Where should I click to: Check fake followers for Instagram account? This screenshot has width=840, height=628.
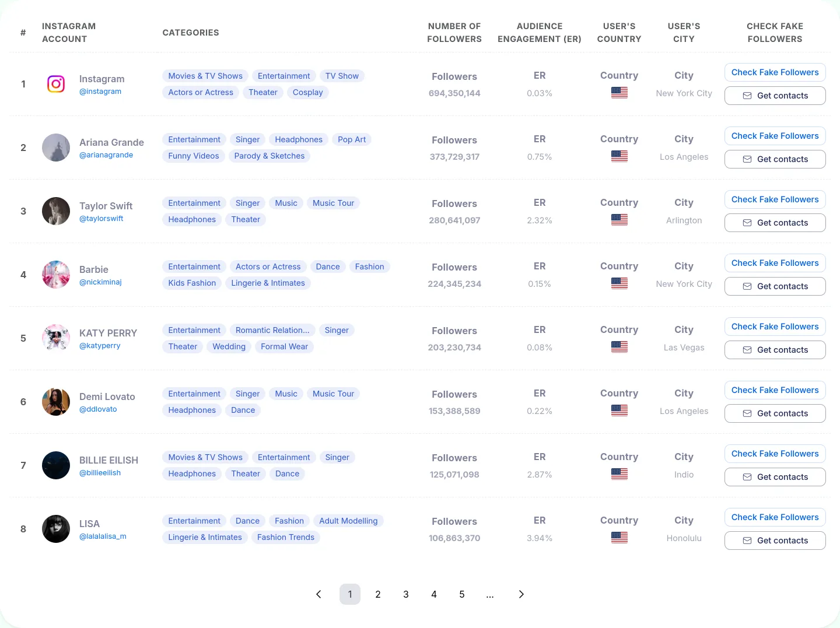coord(775,72)
